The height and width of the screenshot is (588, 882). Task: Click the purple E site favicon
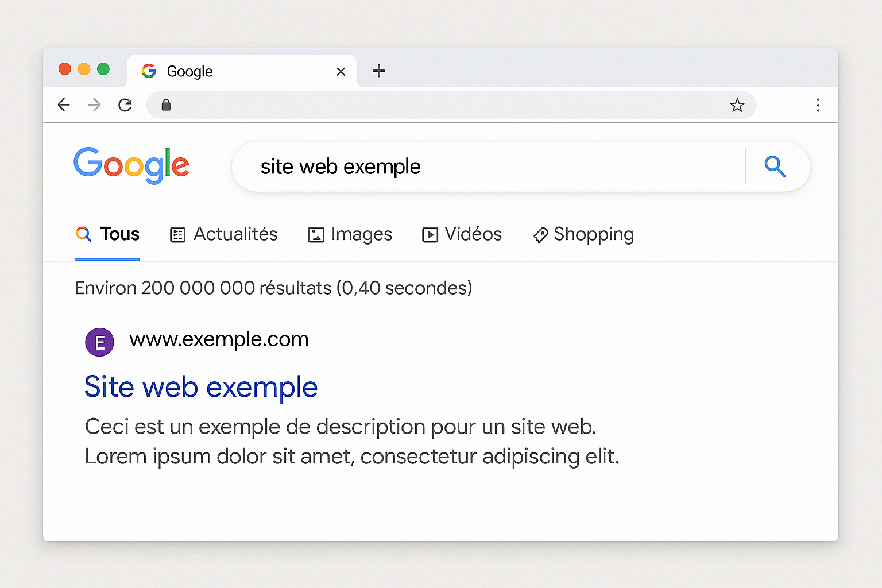(100, 342)
